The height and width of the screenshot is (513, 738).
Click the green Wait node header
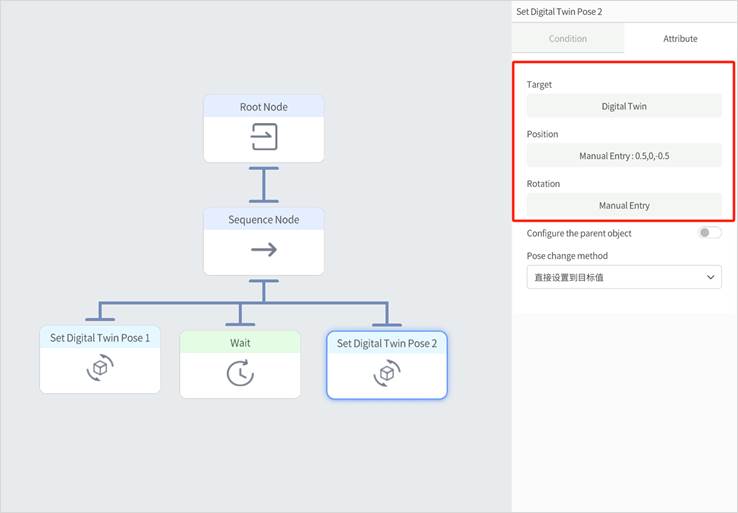click(x=240, y=342)
